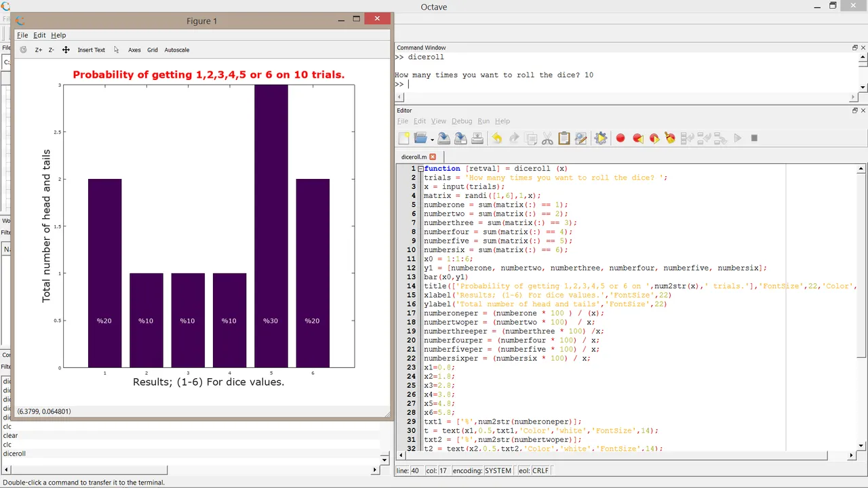Viewport: 868px width, 488px height.
Task: Open Edit menu in Figure 1 window
Action: [x=39, y=35]
